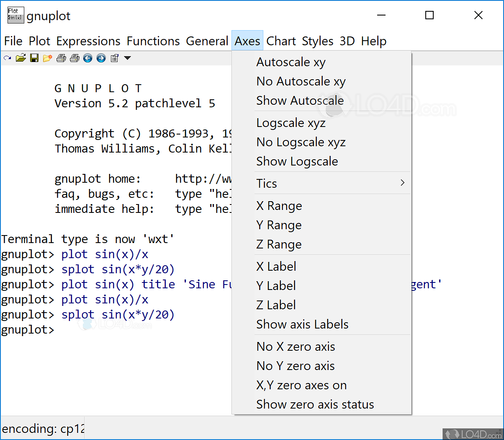Viewport: 504px width, 440px height.
Task: Turn off autoscale with No Autoscale xy
Action: (x=301, y=81)
